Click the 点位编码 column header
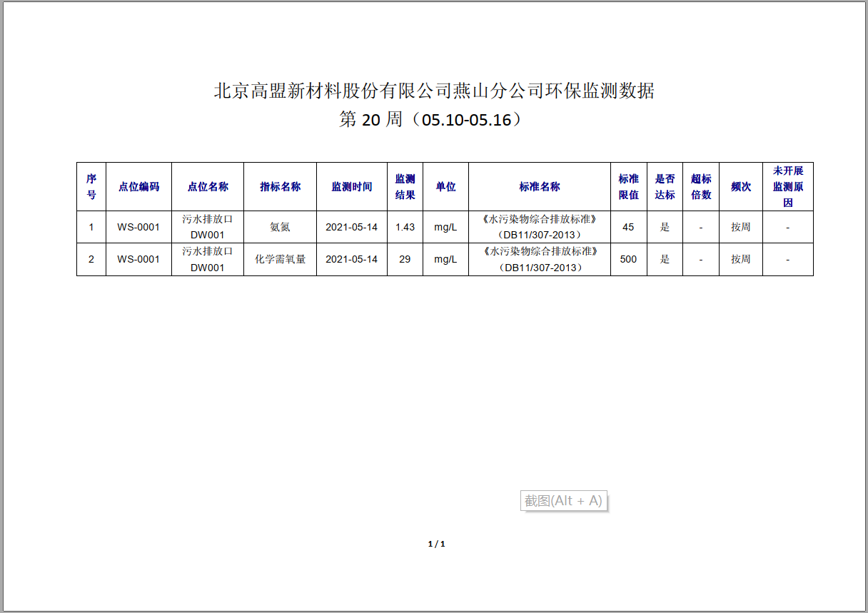 point(138,186)
